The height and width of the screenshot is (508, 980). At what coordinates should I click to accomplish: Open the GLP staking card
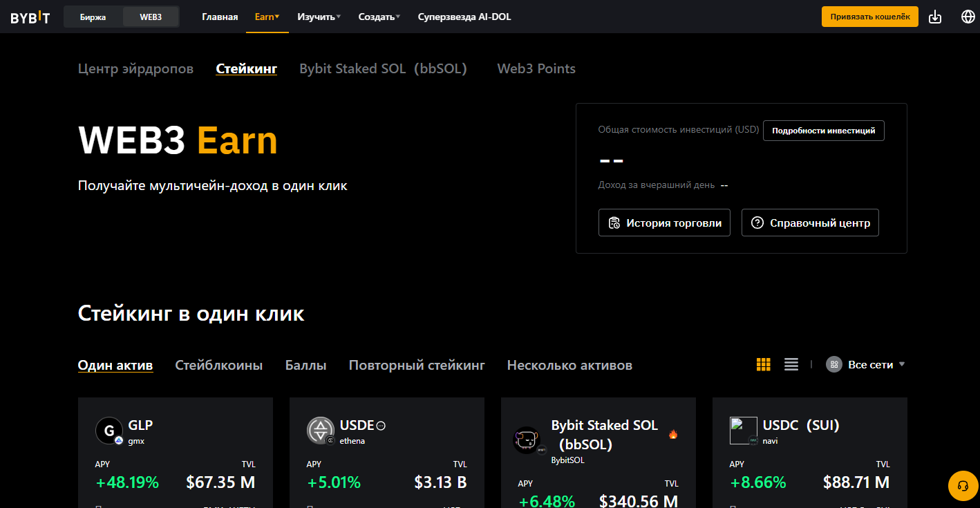coord(176,453)
